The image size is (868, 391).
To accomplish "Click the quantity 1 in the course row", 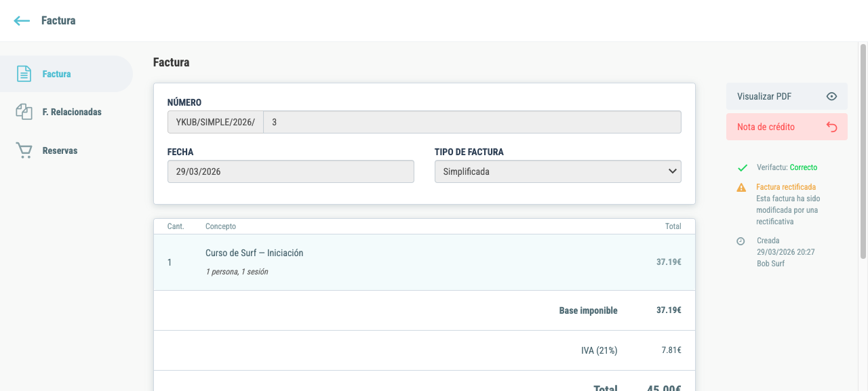I will click(170, 262).
